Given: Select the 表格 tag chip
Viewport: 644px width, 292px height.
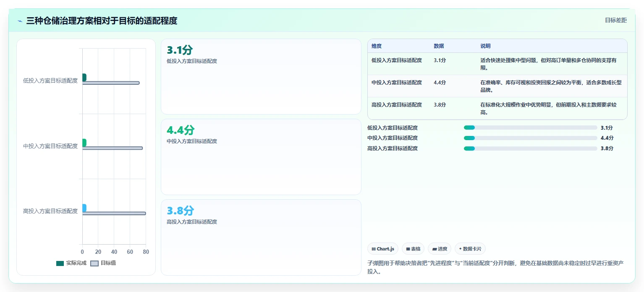Looking at the screenshot, I should tap(413, 249).
